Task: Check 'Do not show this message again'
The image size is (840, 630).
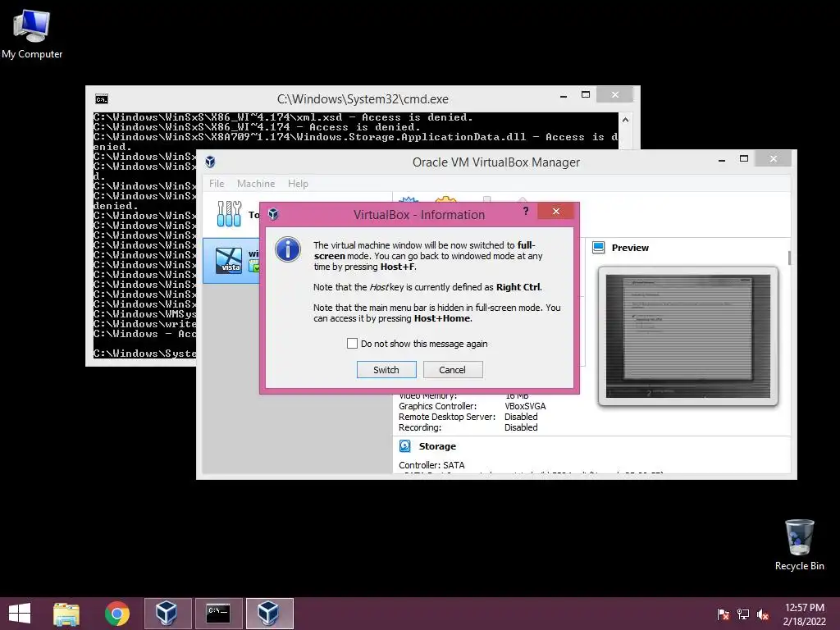Action: [352, 344]
